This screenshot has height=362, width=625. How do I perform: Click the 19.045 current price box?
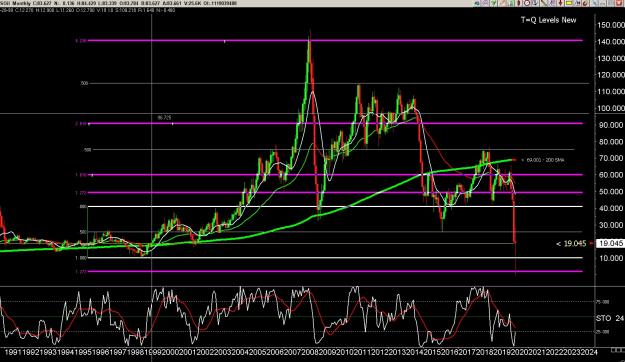click(x=610, y=243)
